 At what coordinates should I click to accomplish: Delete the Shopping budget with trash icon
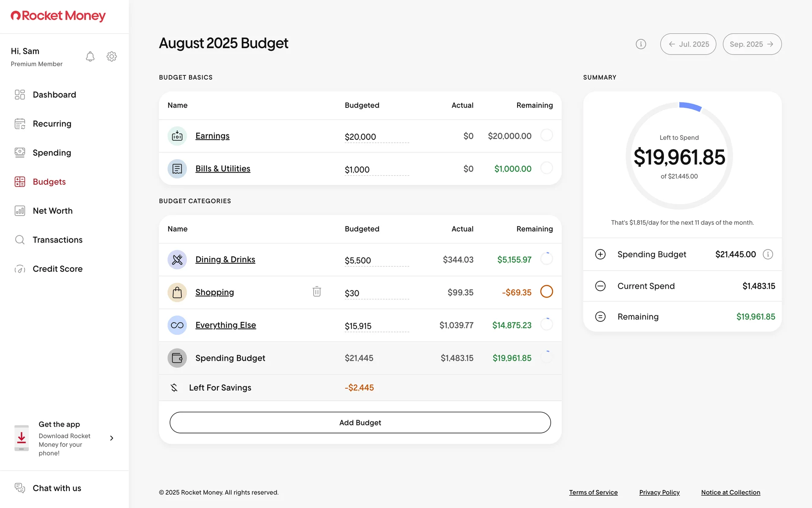(x=317, y=292)
